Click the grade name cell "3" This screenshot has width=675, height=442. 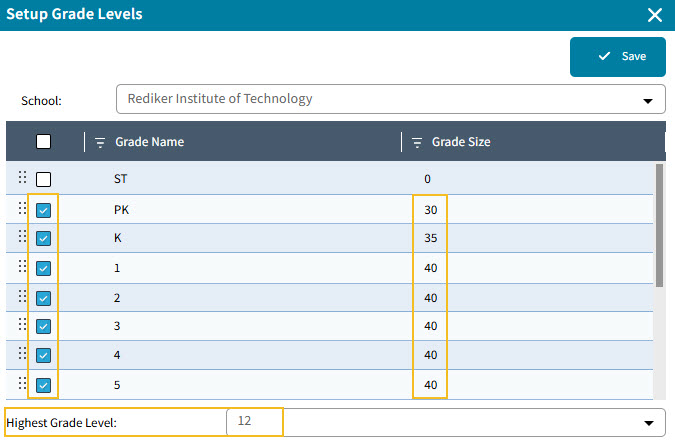coord(117,326)
